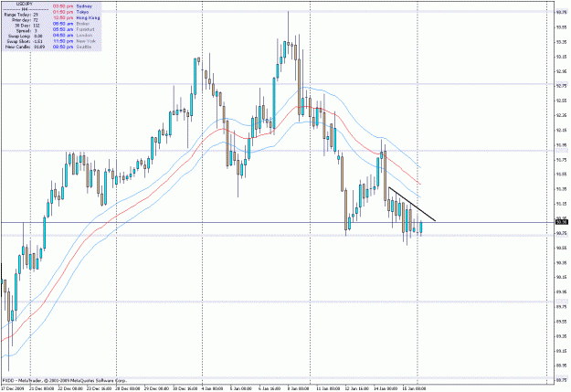Click the 8 Jan 00:00 date label
Image resolution: width=571 pixels, height=392 pixels.
299,388
